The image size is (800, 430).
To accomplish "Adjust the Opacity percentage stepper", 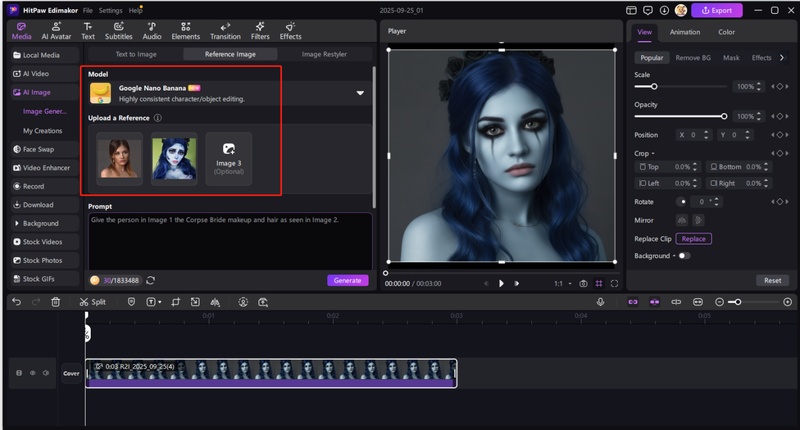I will click(x=759, y=116).
